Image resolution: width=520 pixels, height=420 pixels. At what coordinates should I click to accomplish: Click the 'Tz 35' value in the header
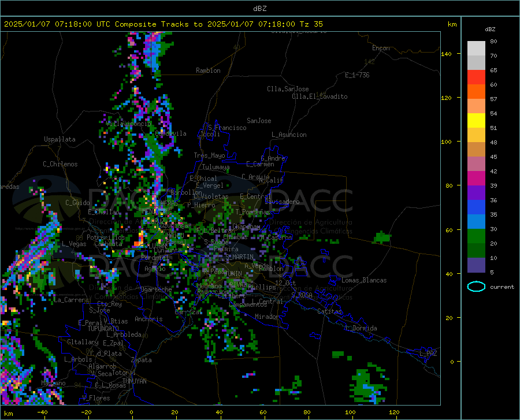311,24
